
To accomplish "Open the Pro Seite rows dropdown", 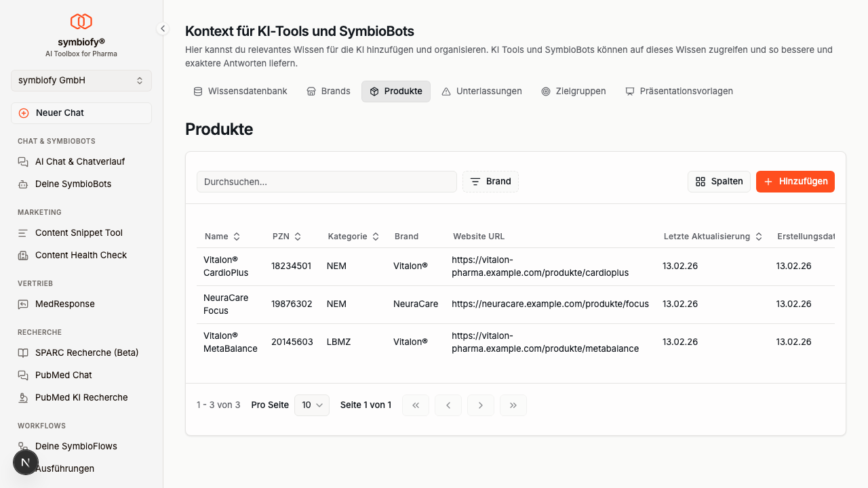I will coord(312,405).
